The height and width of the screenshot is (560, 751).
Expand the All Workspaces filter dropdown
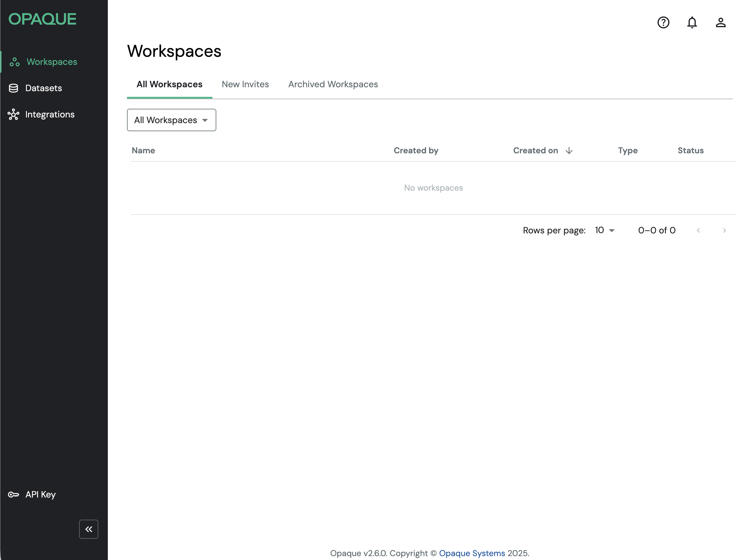click(171, 120)
